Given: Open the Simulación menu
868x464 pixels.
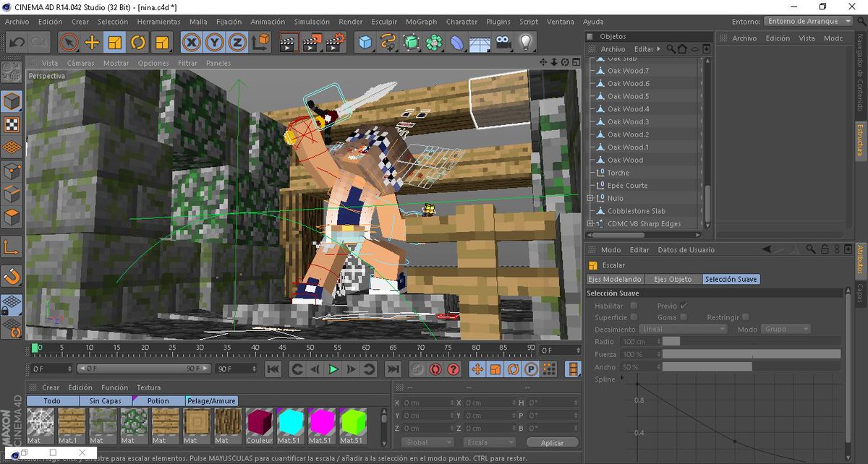Looking at the screenshot, I should (312, 22).
